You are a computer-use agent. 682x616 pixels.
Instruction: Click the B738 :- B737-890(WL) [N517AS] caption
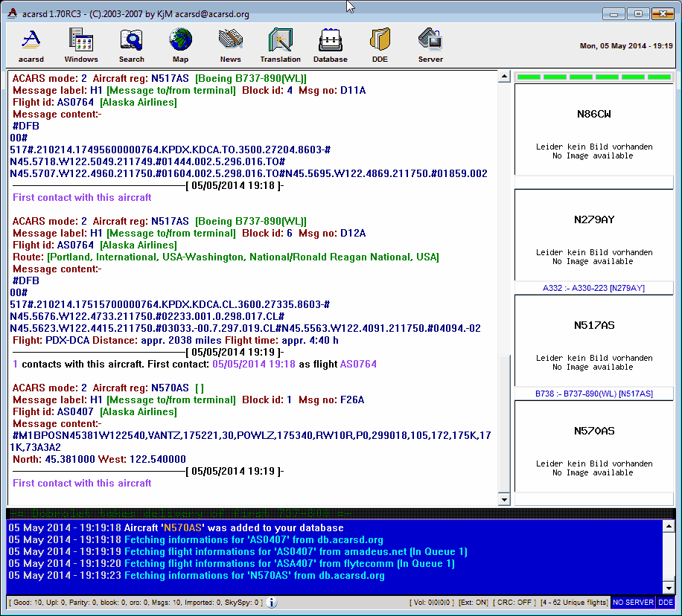point(593,394)
